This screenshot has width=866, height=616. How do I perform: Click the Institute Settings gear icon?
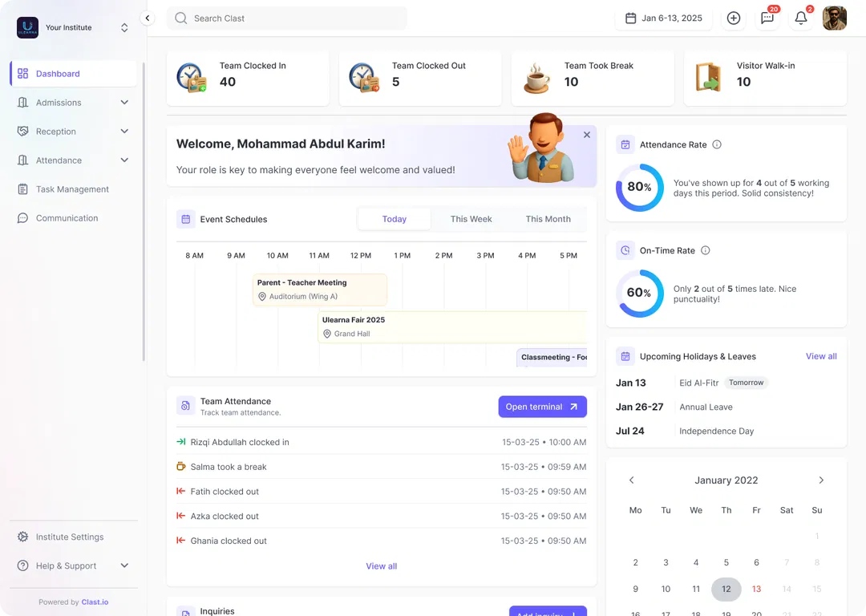pos(22,537)
